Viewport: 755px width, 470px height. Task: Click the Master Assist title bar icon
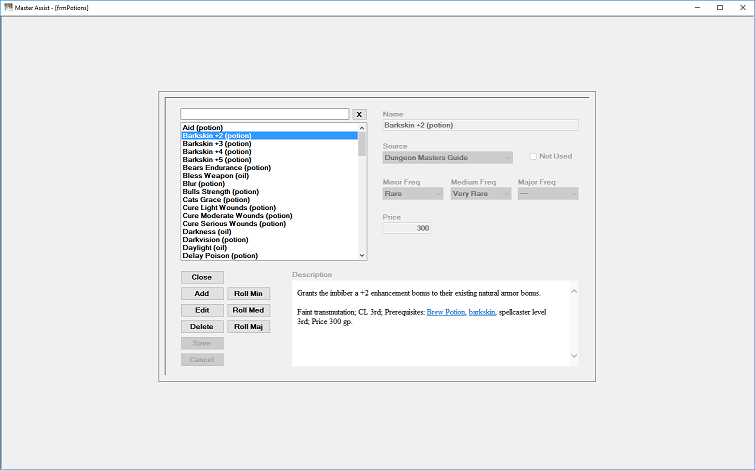pos(8,7)
